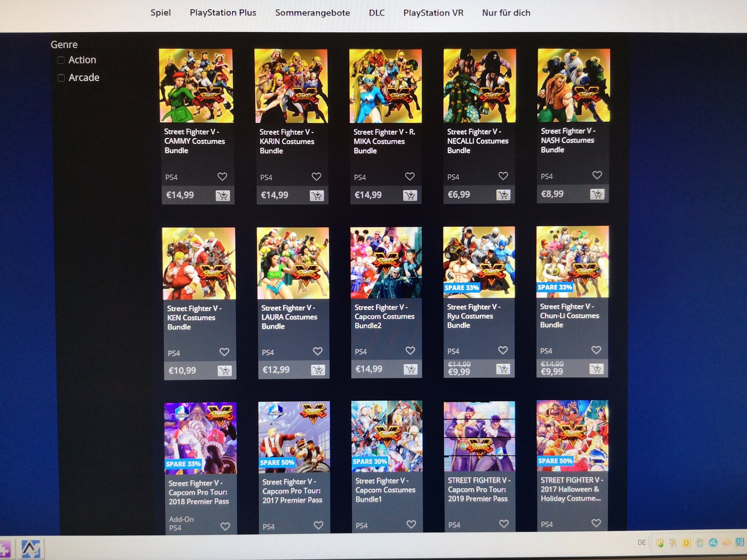Add Ryu Costumes Bundle to cart

click(x=503, y=369)
